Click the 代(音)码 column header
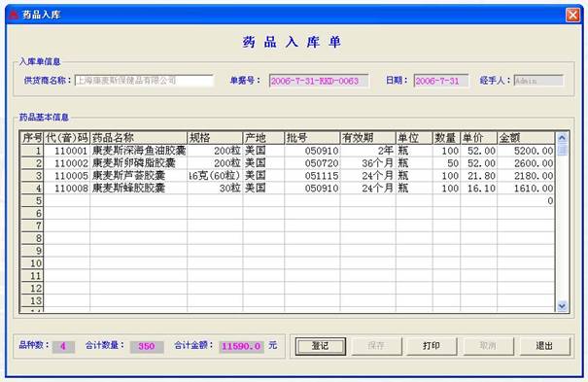 pos(67,138)
